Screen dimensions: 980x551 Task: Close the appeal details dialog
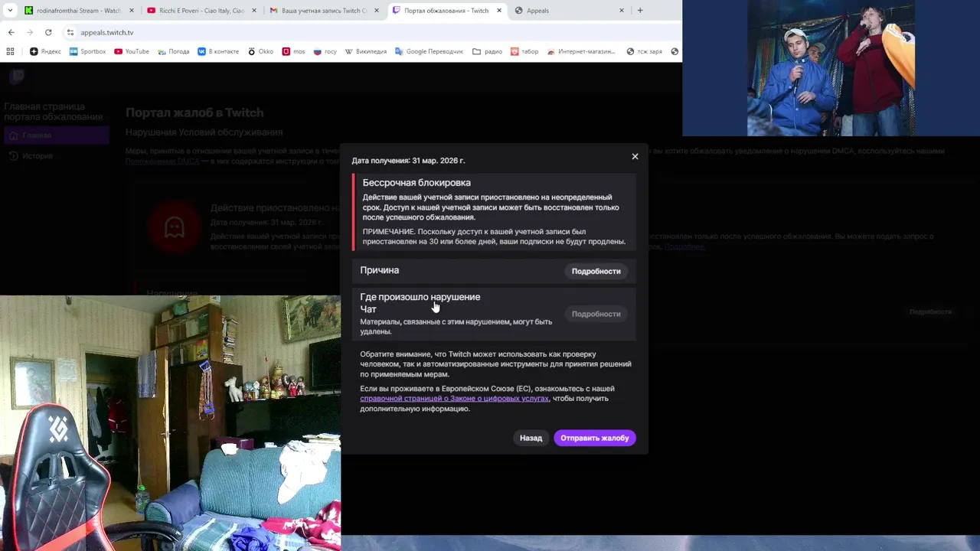(635, 156)
